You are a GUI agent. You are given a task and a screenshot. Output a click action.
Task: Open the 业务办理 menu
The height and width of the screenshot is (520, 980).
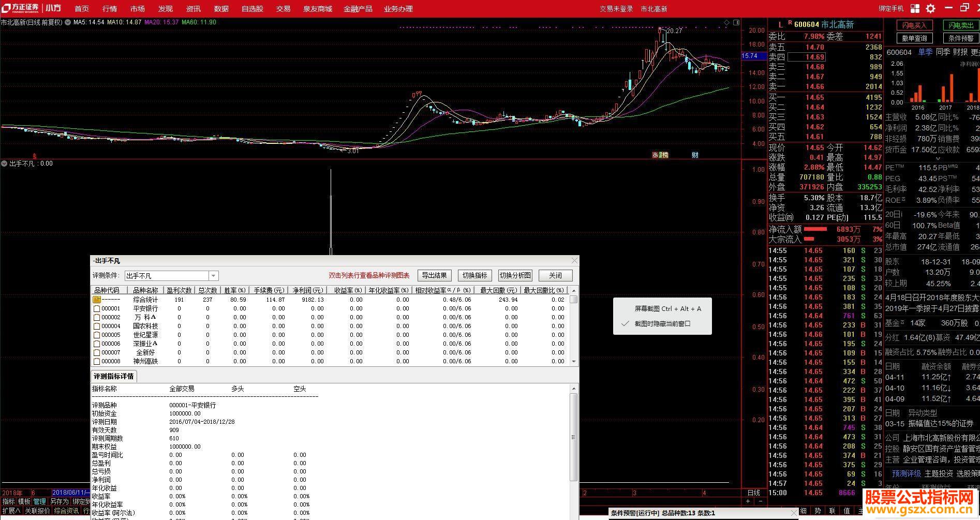(398, 9)
